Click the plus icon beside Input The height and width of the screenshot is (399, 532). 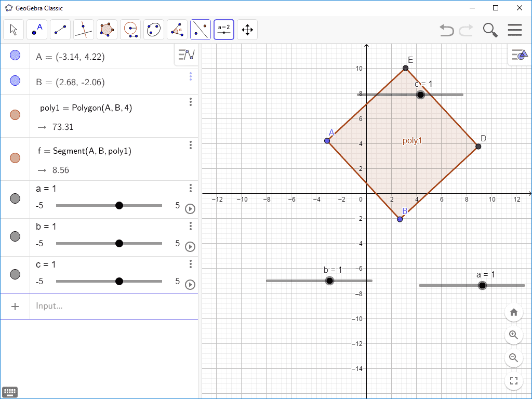tap(15, 307)
